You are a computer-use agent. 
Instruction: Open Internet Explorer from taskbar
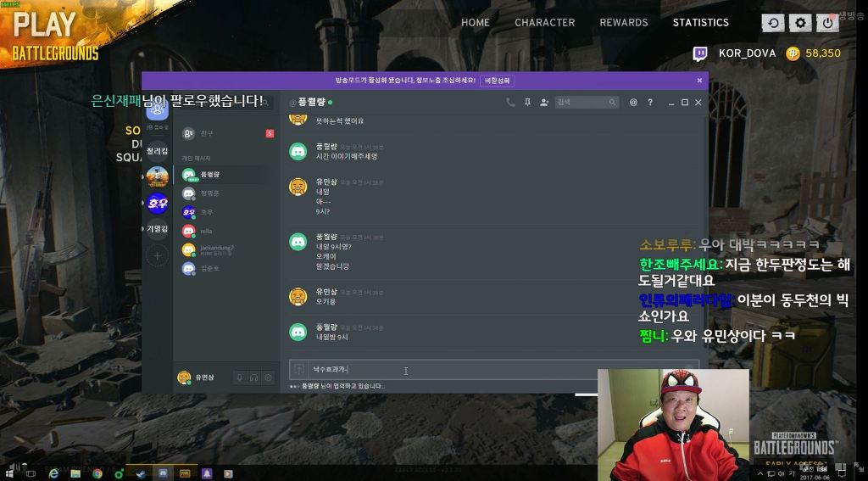pos(53,474)
